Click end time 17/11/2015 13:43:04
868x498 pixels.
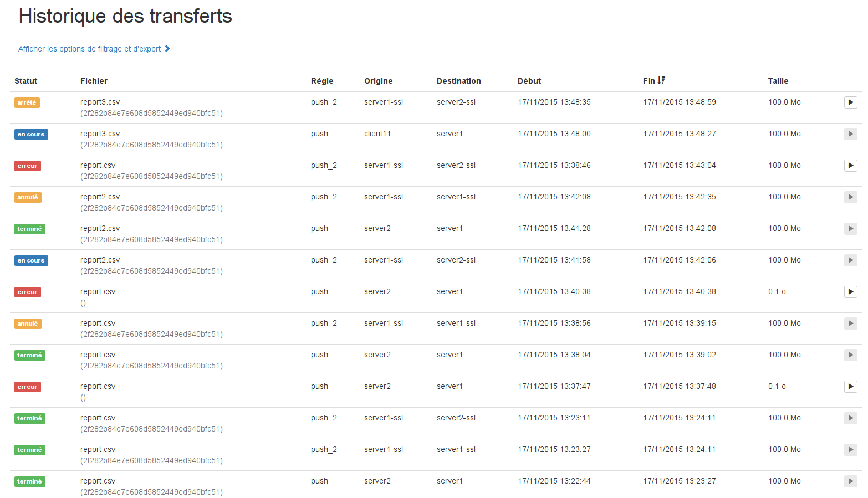[680, 165]
